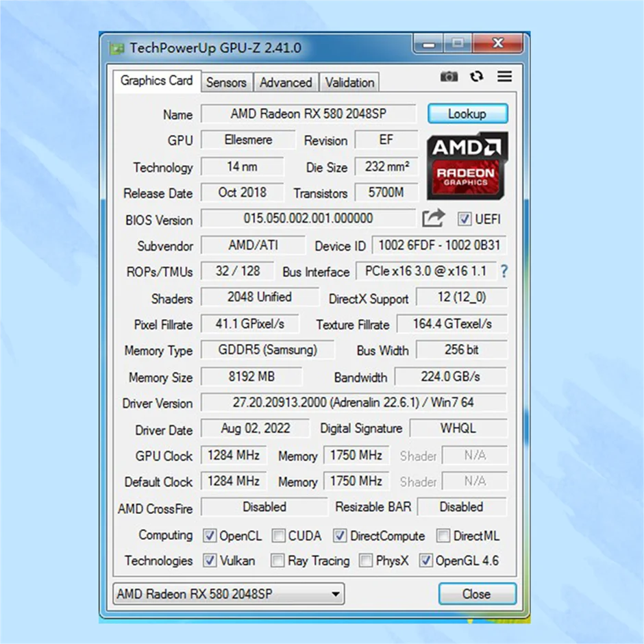This screenshot has width=644, height=644.
Task: Toggle the Ray Tracing checkbox
Action: pos(277,560)
